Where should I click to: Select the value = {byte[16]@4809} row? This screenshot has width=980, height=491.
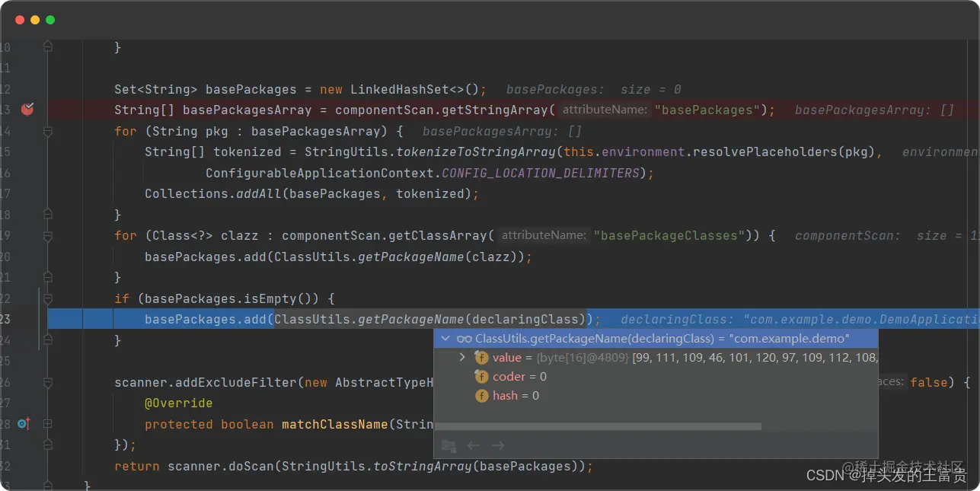click(x=656, y=357)
